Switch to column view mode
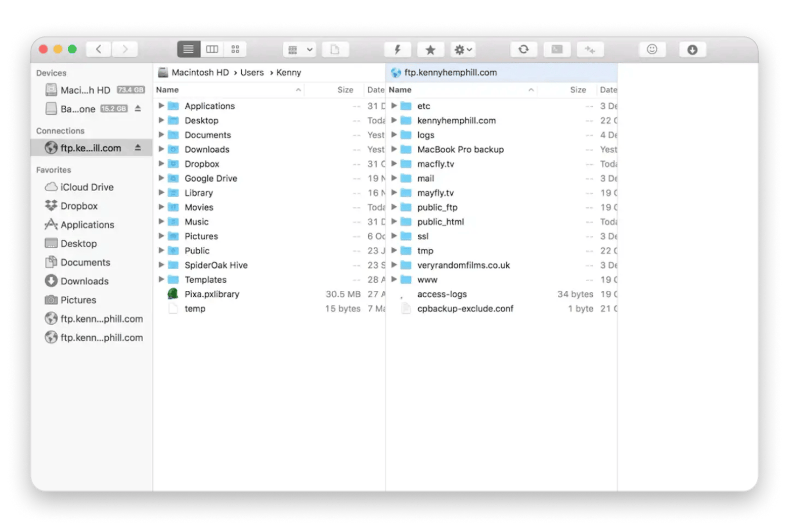Screen dimensions: 789x532 coord(212,50)
